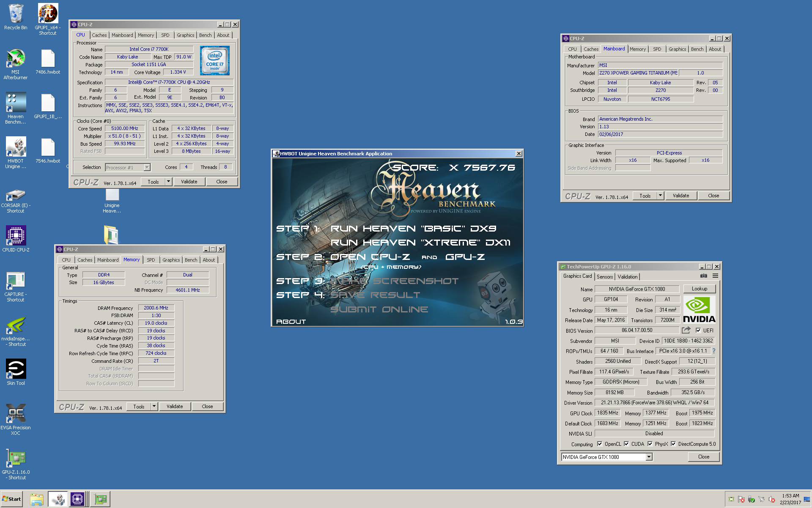Viewport: 812px width, 508px height.
Task: Switch to CPU-Z via taskbar icon
Action: tap(77, 499)
